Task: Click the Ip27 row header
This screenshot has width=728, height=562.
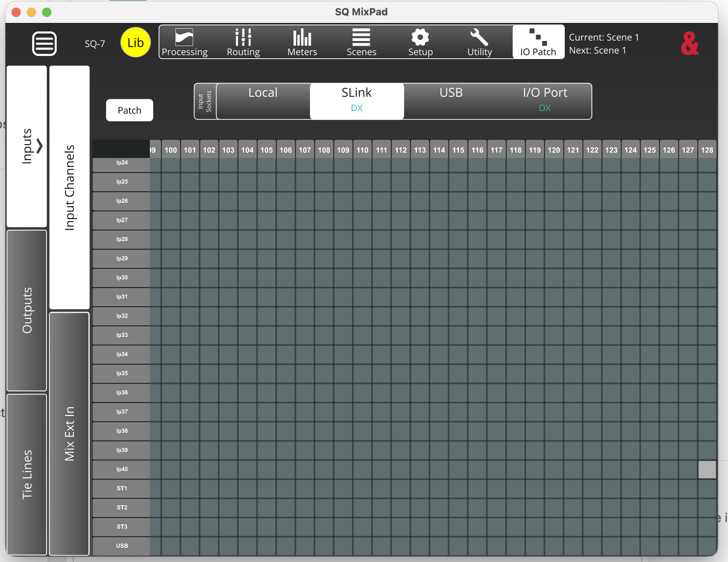Action: pyautogui.click(x=121, y=220)
